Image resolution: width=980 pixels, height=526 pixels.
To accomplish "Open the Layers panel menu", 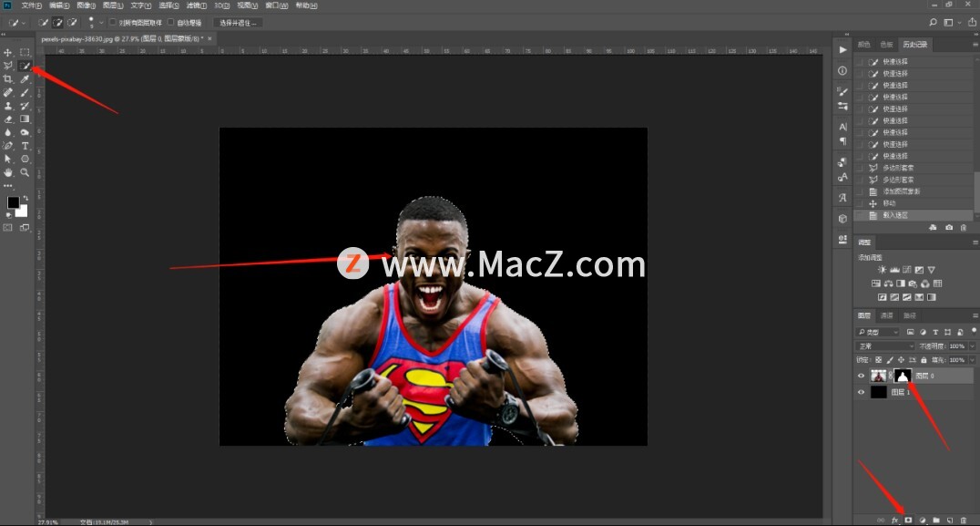I will click(975, 315).
